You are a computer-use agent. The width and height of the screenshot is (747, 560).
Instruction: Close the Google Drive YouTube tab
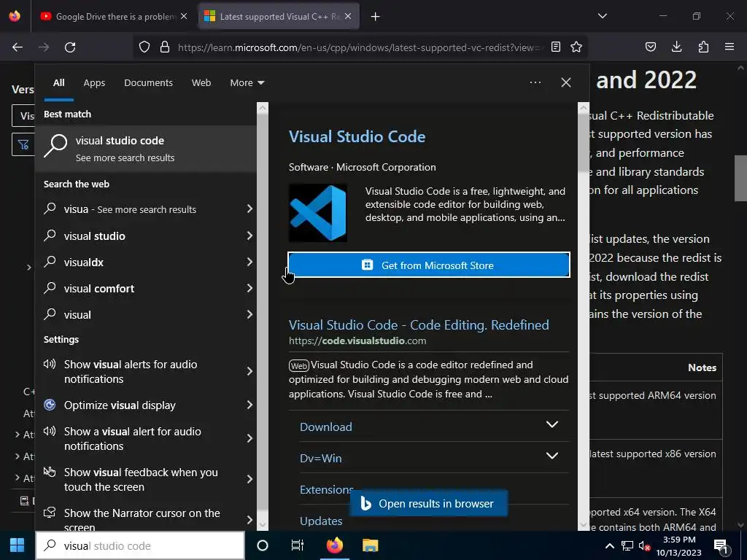pos(184,16)
